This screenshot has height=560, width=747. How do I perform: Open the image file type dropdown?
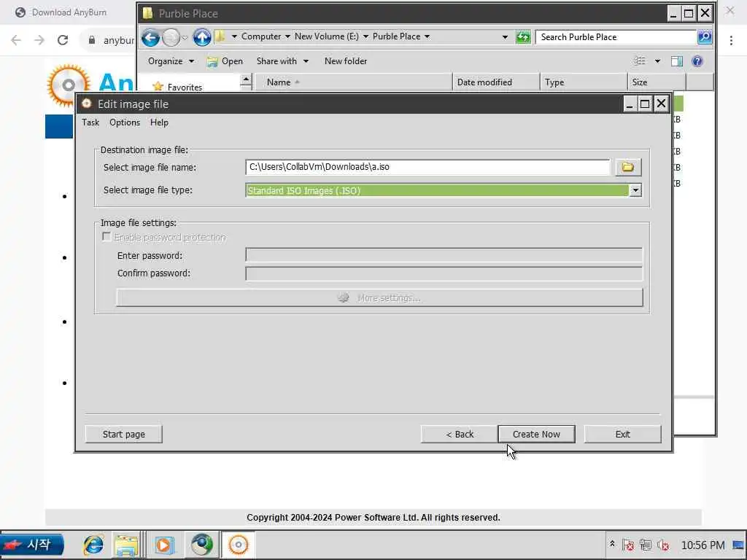tap(635, 190)
